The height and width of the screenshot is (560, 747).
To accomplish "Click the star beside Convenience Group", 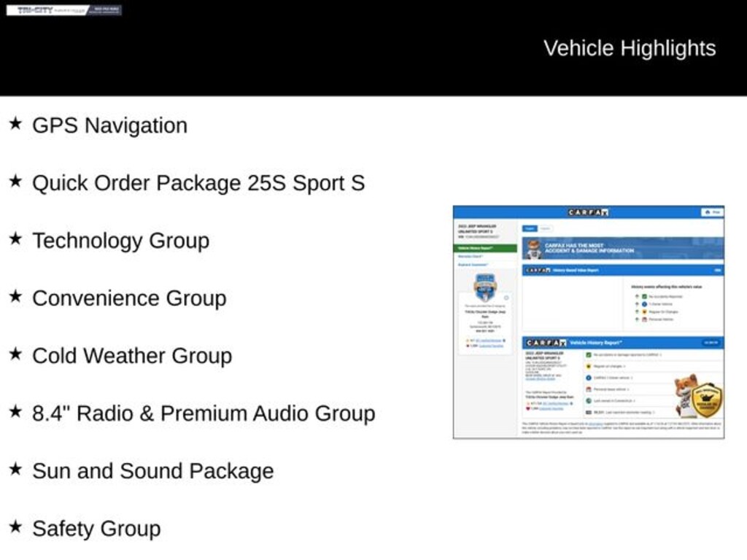I will pos(15,297).
